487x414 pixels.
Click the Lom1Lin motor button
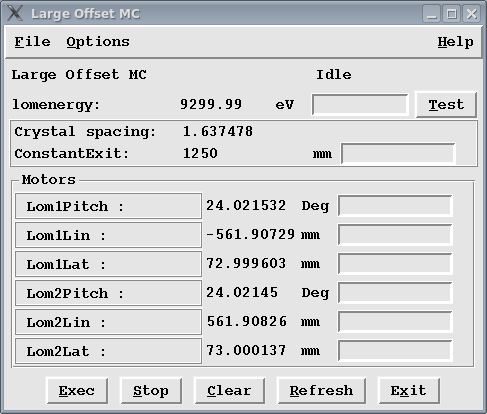tap(108, 235)
